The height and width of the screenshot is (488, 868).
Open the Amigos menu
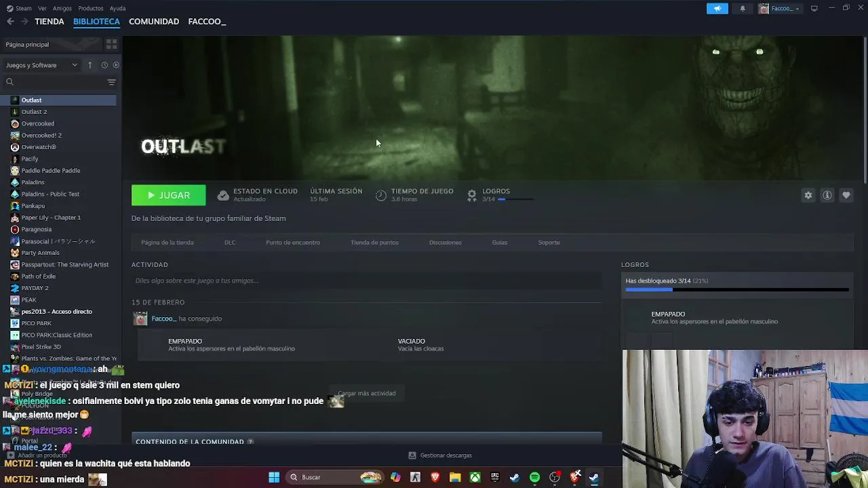pos(62,8)
